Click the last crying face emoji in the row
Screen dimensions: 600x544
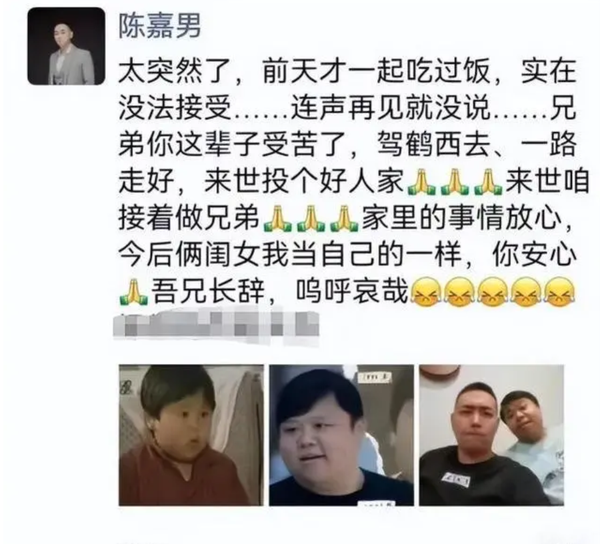point(560,292)
